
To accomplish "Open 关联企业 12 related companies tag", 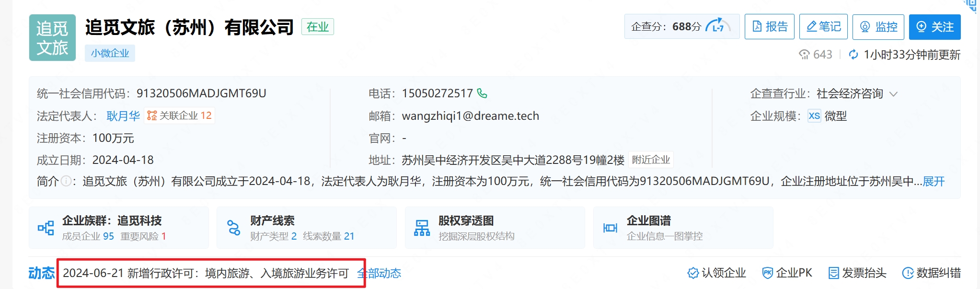I will [x=180, y=116].
